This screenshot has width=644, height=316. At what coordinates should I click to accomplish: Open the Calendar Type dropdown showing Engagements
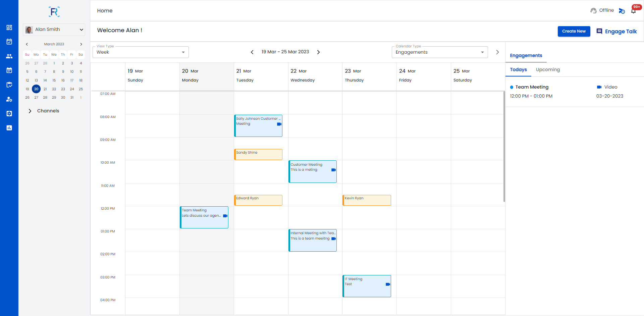[x=439, y=52]
